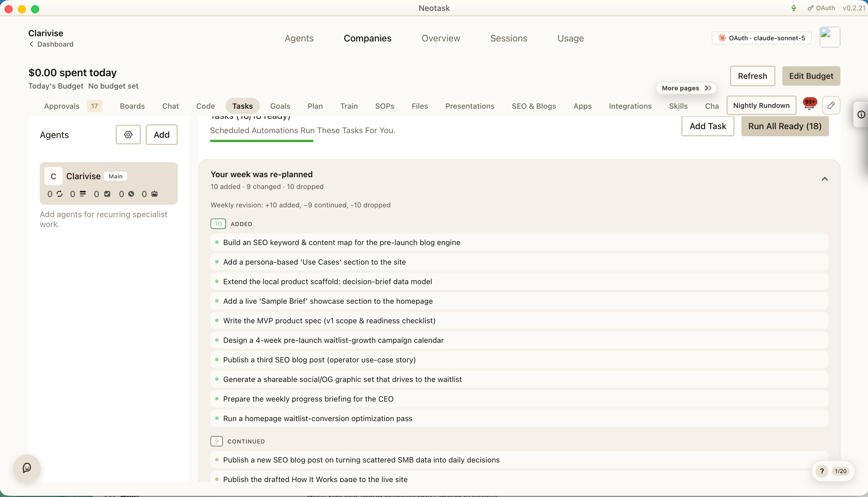Click the Add agent button
Screen dimensions: 868x497
pos(161,135)
